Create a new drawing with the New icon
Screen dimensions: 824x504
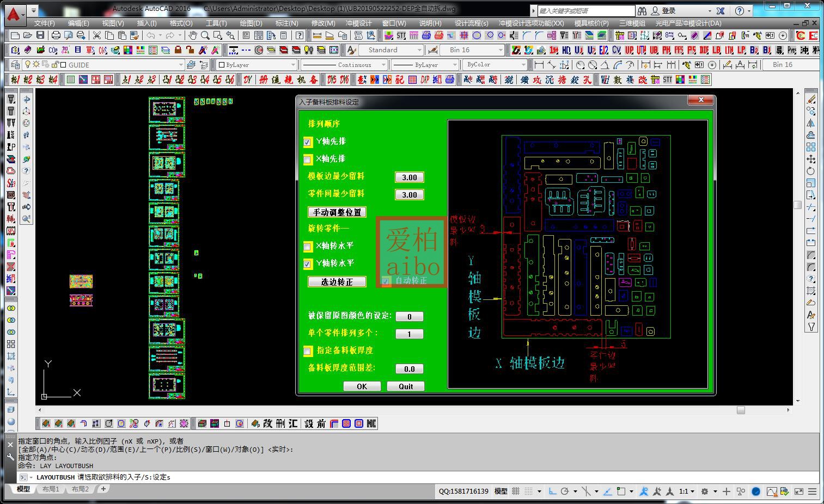(15, 35)
